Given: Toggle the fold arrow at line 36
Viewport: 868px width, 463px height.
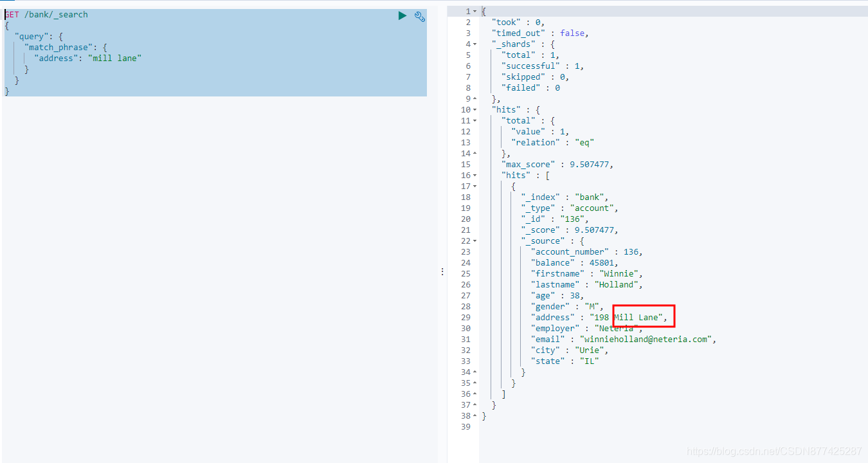Looking at the screenshot, I should (x=475, y=394).
